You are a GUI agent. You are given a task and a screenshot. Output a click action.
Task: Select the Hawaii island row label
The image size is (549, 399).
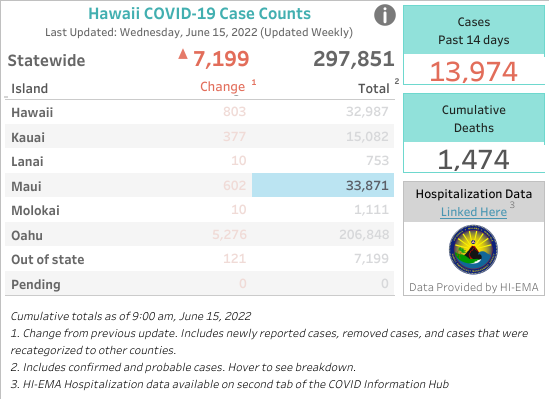32,112
